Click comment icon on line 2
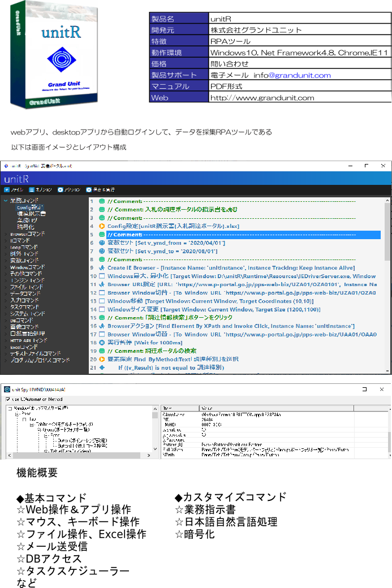392x588 pixels. (x=102, y=210)
